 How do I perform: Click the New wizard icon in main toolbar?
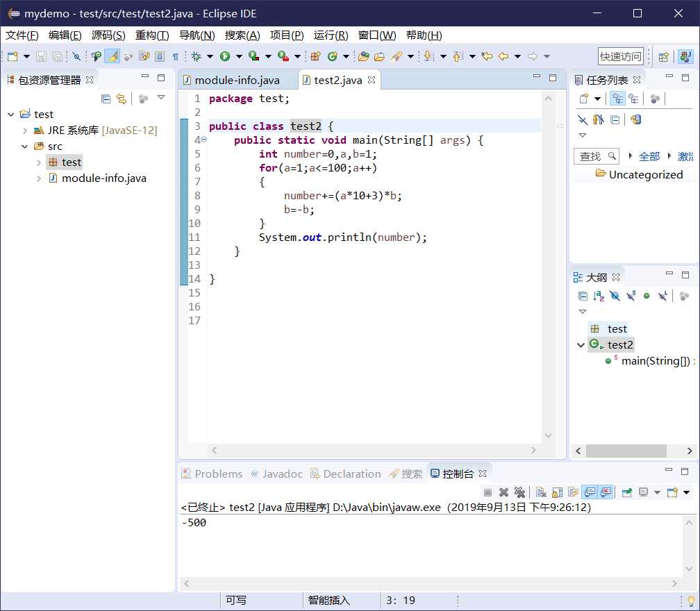(x=13, y=56)
